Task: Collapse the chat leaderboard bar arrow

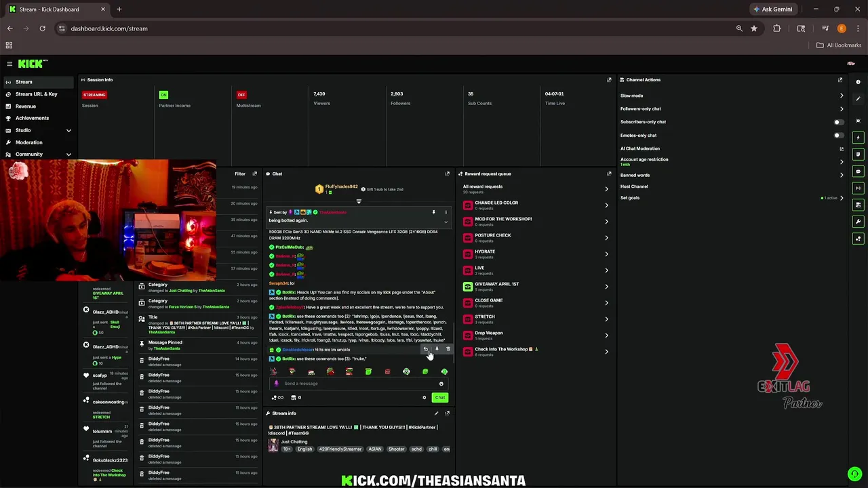Action: (359, 201)
